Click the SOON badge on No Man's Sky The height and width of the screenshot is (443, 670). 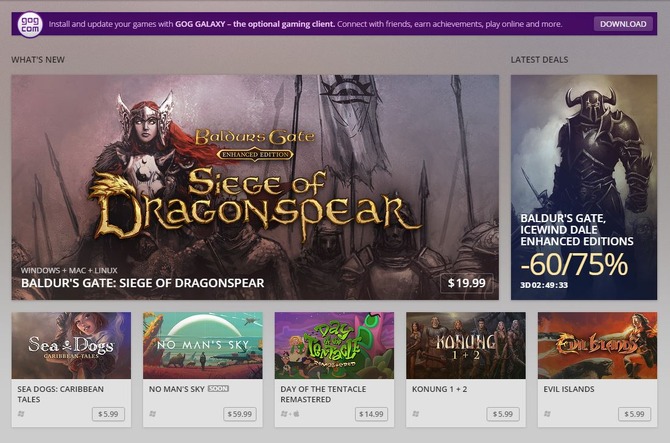pos(218,388)
